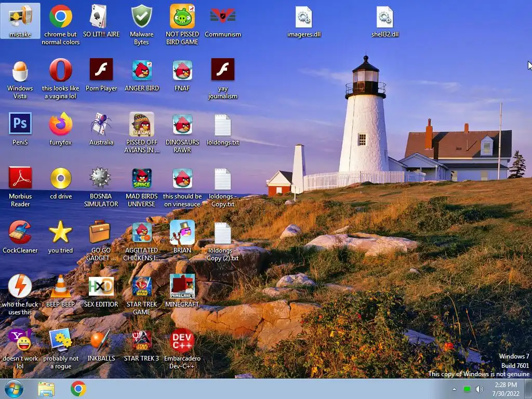The image size is (532, 399).
Task: Select the Communism desktop icon
Action: pyautogui.click(x=222, y=21)
